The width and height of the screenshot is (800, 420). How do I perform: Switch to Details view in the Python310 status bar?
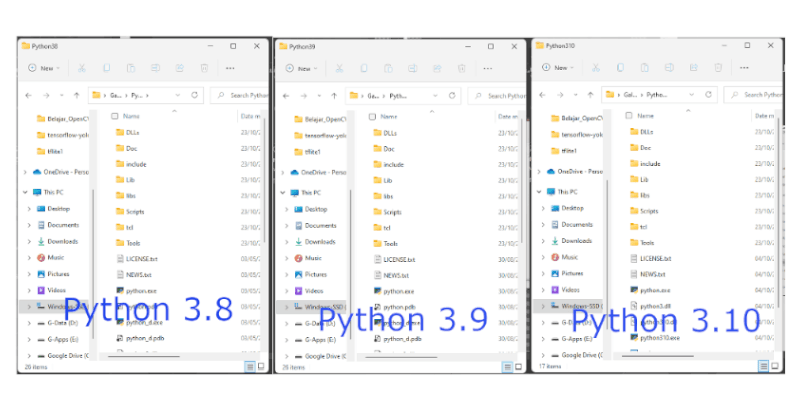(x=764, y=366)
